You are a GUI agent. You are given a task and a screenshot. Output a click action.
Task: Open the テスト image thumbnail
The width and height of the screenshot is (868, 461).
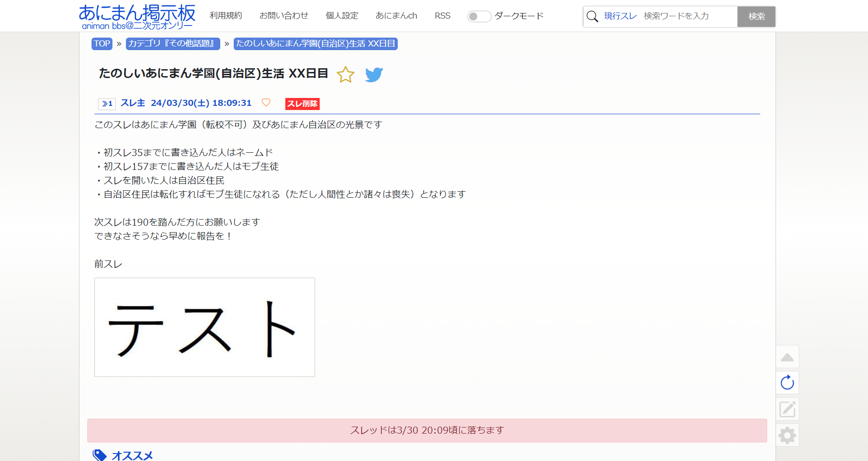204,327
